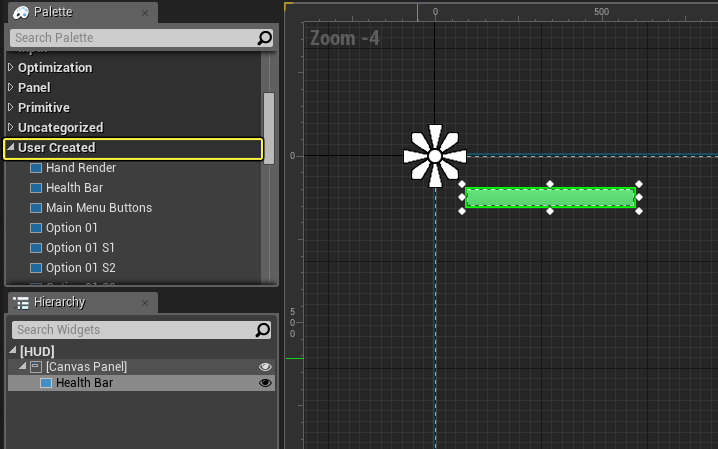Click the Palette panel paint icon

pos(21,12)
